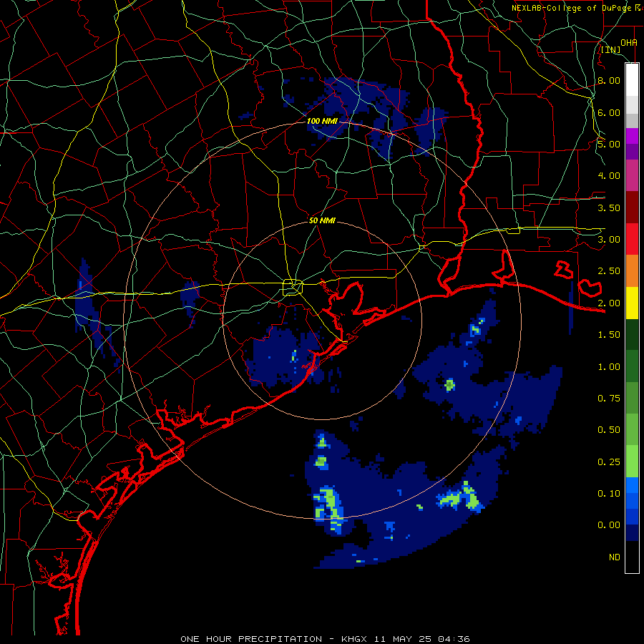The image size is (644, 644).
Task: Click the One Hour Precipitation KHGX caption
Action: 325,639
